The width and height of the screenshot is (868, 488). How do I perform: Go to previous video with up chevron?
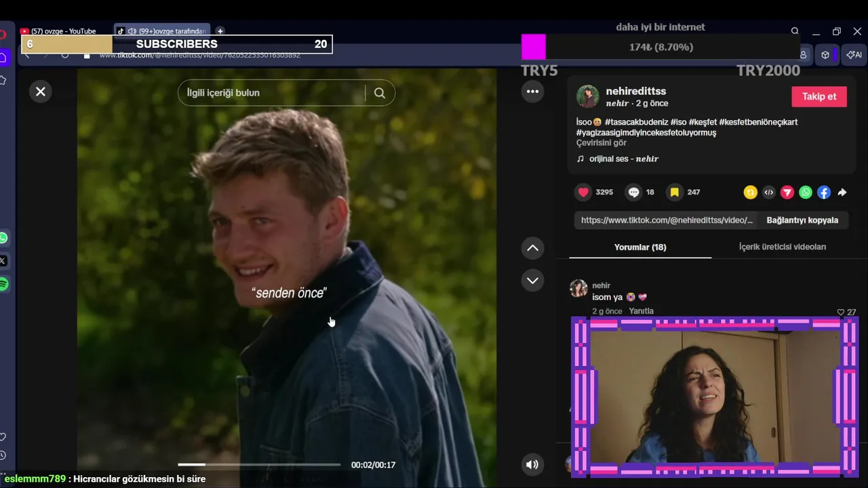click(x=532, y=248)
